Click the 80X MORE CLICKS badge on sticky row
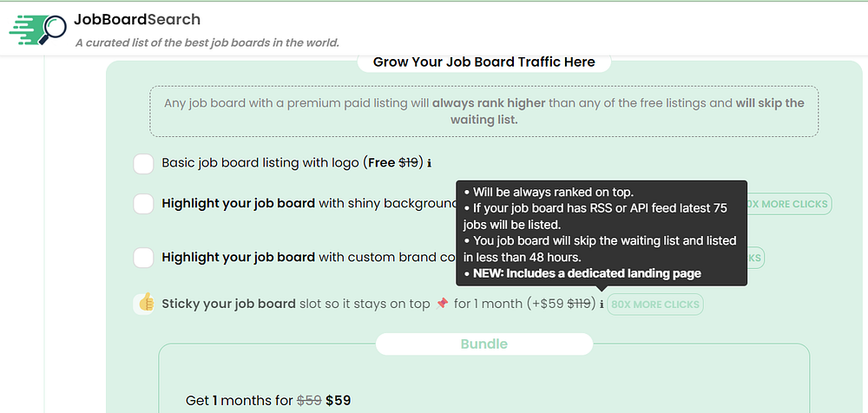This screenshot has height=413, width=868. [655, 305]
